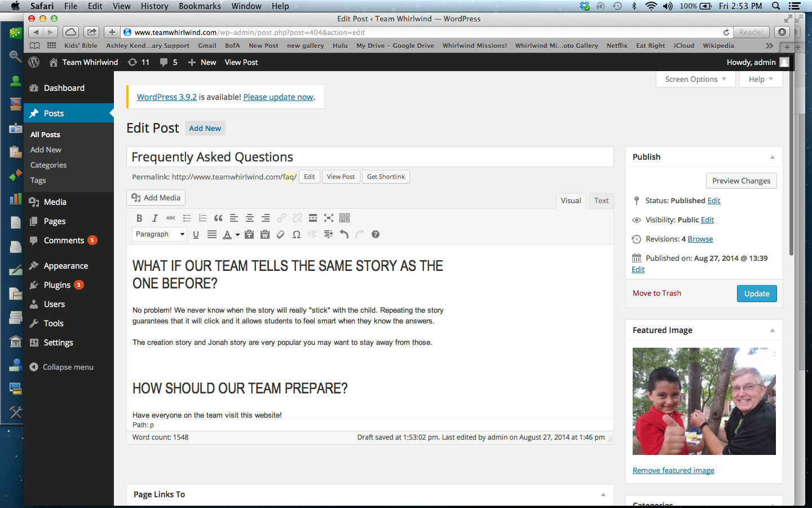Open the special character (omega) picker
812x508 pixels.
click(297, 235)
